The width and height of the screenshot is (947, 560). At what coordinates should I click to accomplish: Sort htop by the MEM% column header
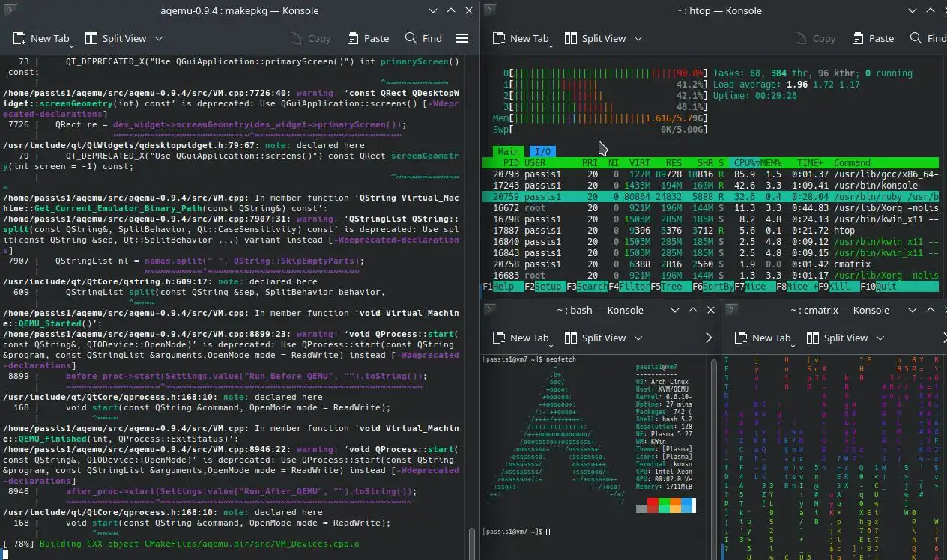click(772, 162)
